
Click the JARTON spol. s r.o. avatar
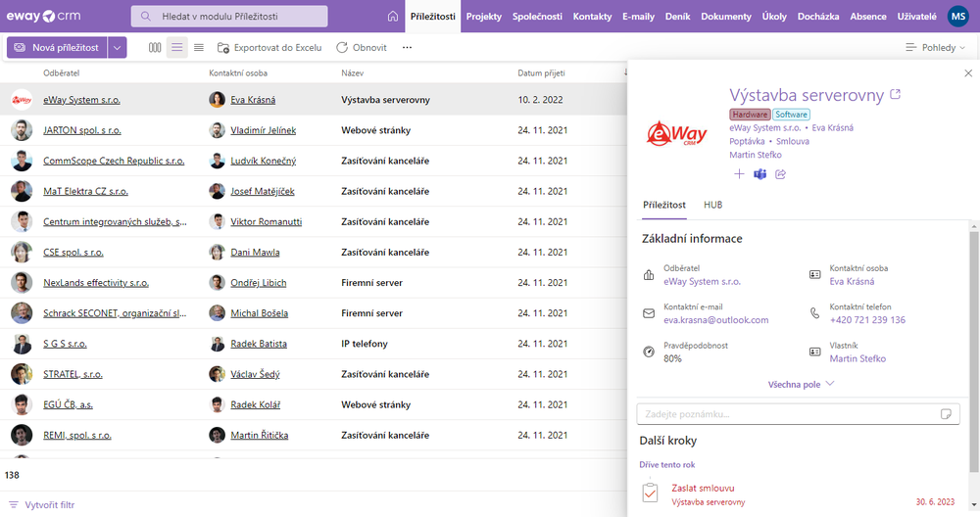tap(22, 130)
